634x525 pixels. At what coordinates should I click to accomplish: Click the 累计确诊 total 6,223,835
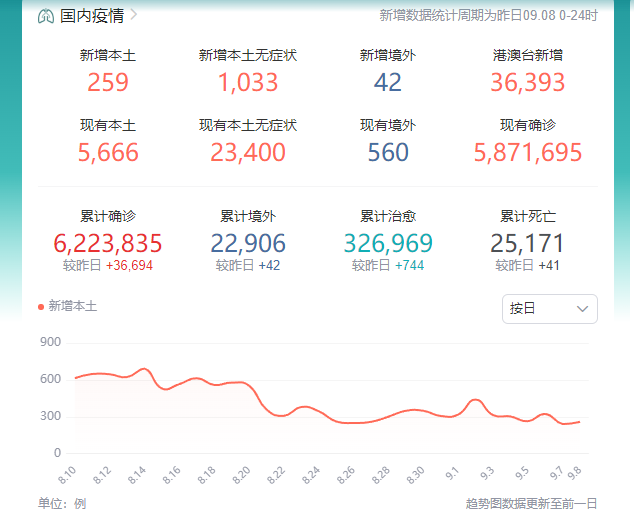pyautogui.click(x=108, y=243)
